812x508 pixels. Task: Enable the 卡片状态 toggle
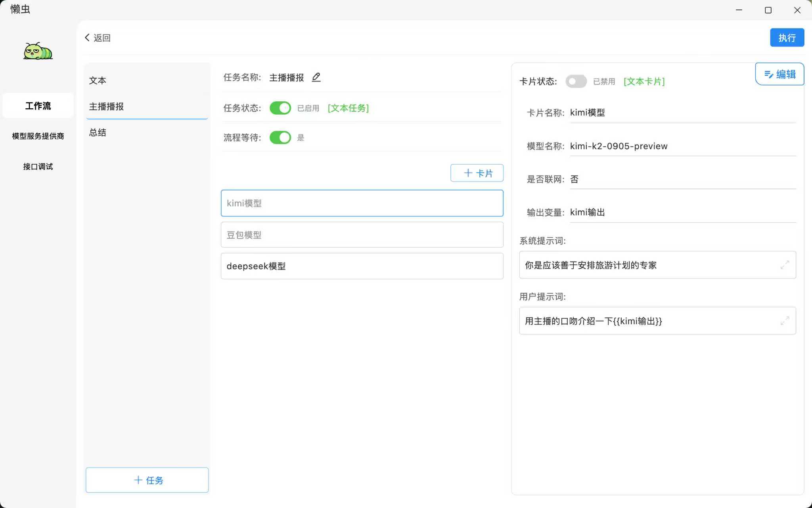pos(576,81)
